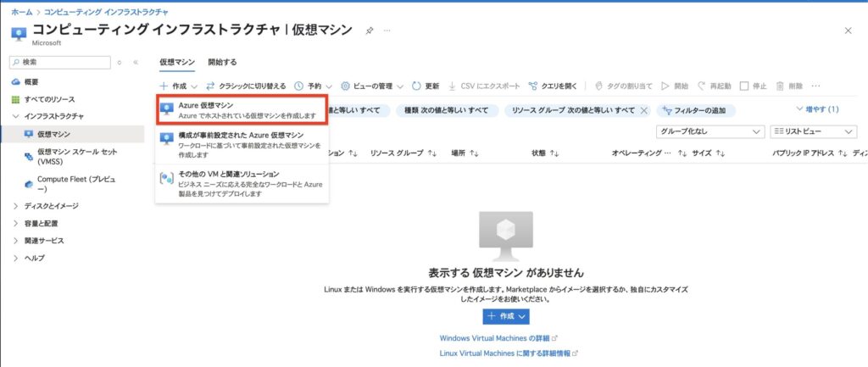Click the pin icon next to page title
This screenshot has width=868, height=367.
(x=370, y=31)
